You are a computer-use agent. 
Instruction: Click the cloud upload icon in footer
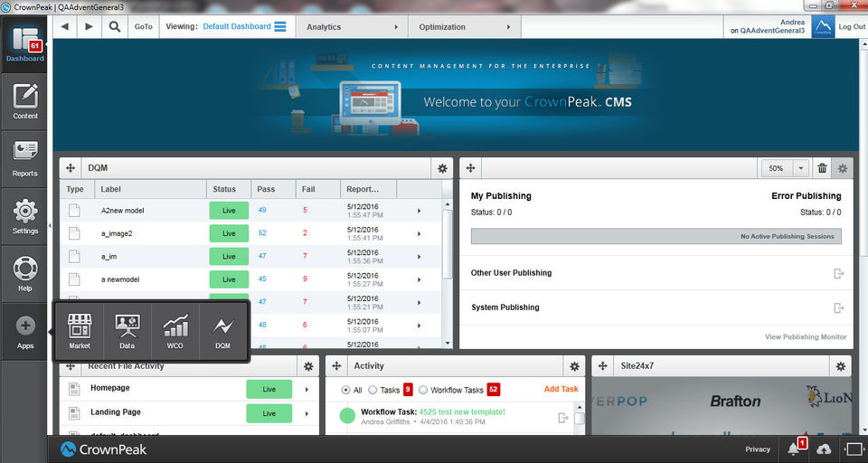[x=824, y=449]
